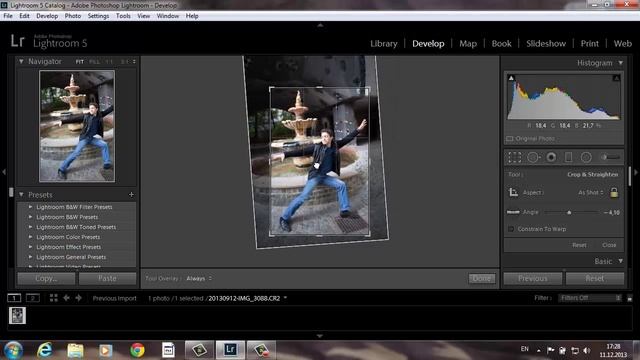Expand Lightroom Color Presets folder
The height and width of the screenshot is (360, 640).
30,237
